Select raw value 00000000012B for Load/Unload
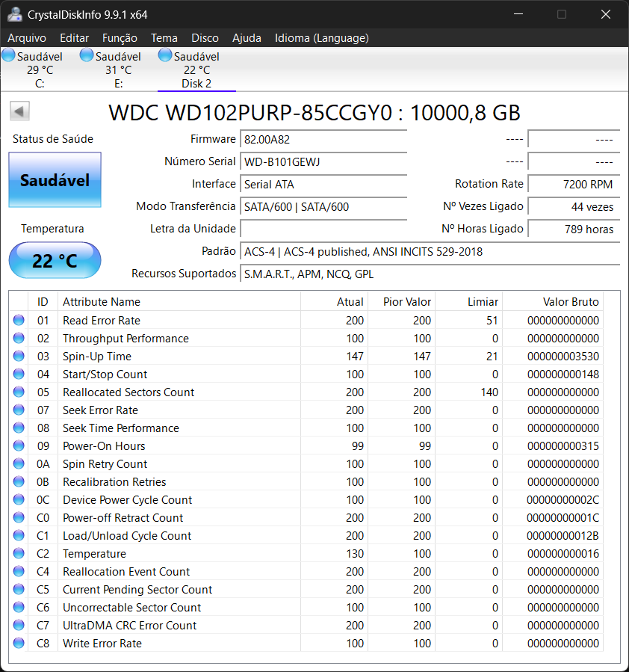Image resolution: width=629 pixels, height=672 pixels. [x=563, y=536]
